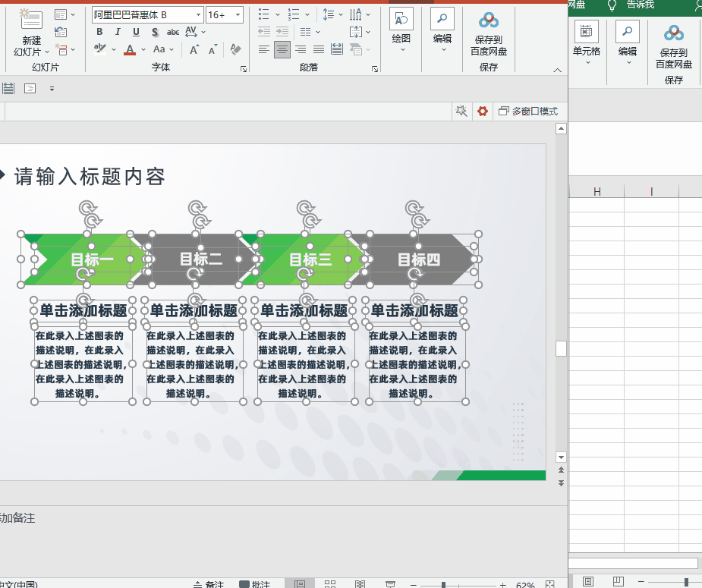This screenshot has height=588, width=702.
Task: Toggle Italic formatting
Action: click(118, 32)
